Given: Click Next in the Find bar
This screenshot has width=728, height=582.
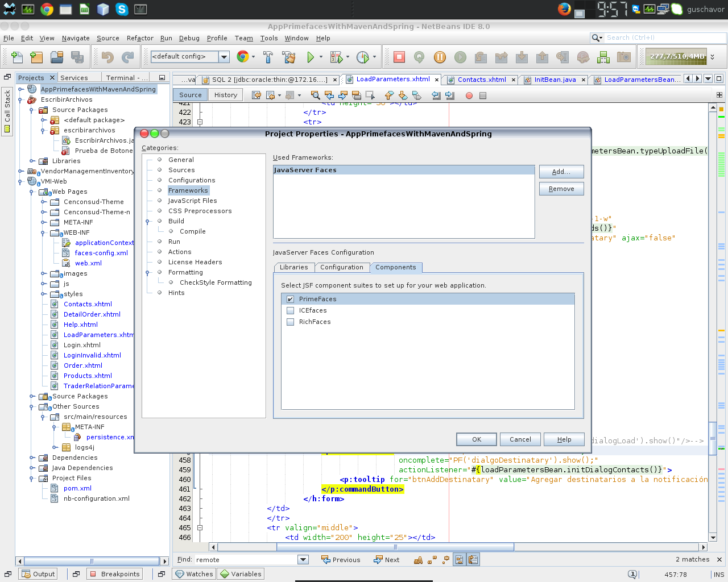Looking at the screenshot, I should 387,559.
